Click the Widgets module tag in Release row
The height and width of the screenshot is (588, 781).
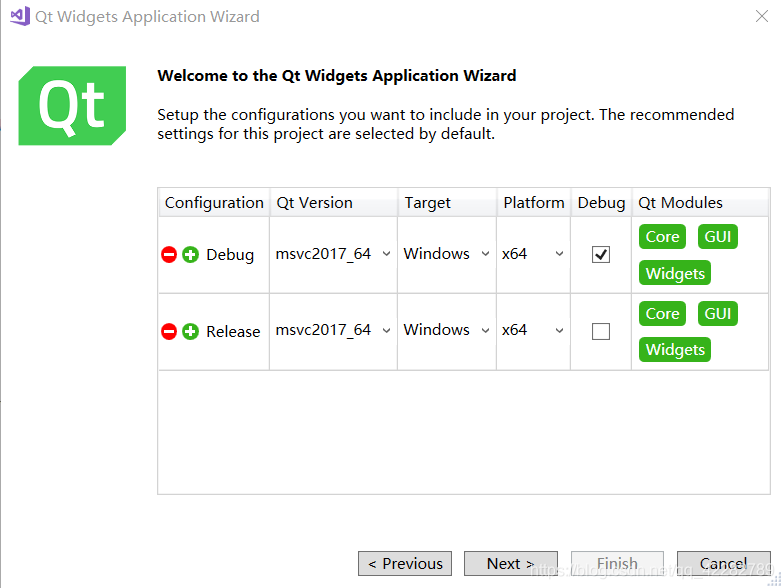click(x=675, y=350)
